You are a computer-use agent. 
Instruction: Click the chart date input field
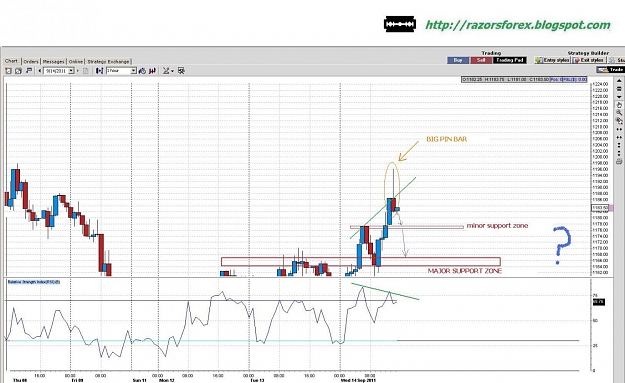click(x=55, y=71)
